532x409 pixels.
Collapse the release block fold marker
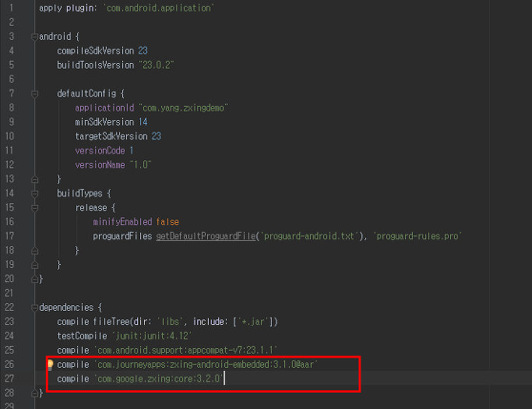click(34, 208)
